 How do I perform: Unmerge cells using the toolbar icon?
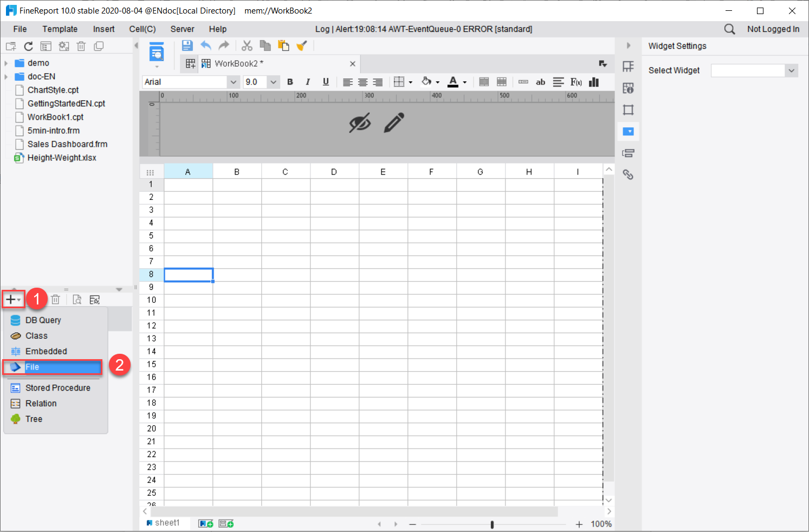coord(502,82)
